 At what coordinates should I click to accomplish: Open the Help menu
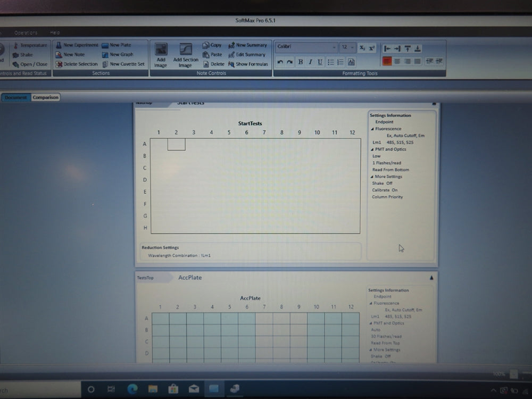(55, 33)
